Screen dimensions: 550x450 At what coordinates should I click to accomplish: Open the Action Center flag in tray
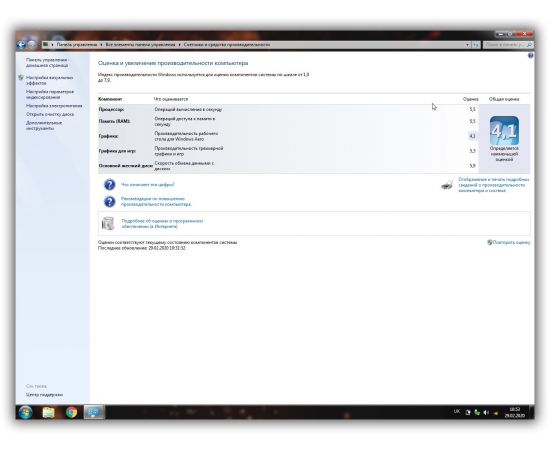(468, 412)
